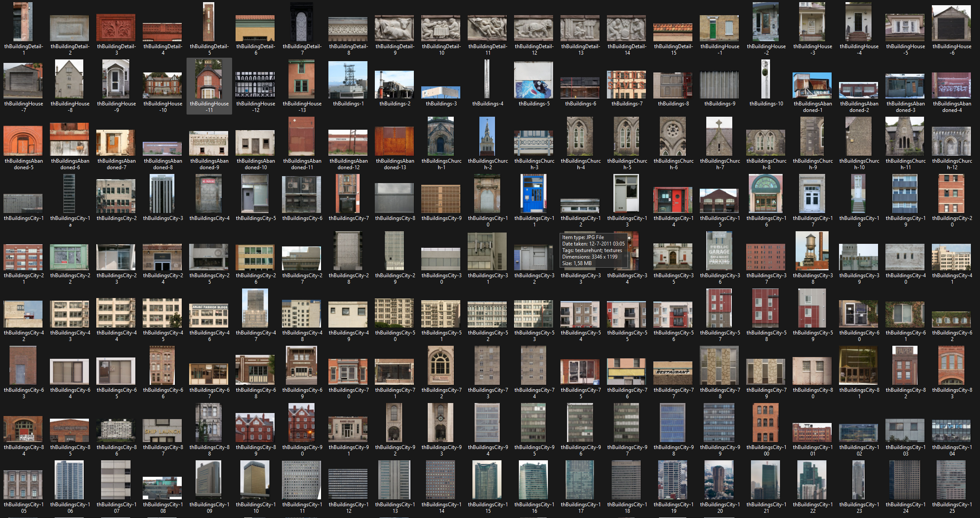This screenshot has width=980, height=518.
Task: Select thBuildingsChurch-6 rose window image
Action: pos(673,136)
